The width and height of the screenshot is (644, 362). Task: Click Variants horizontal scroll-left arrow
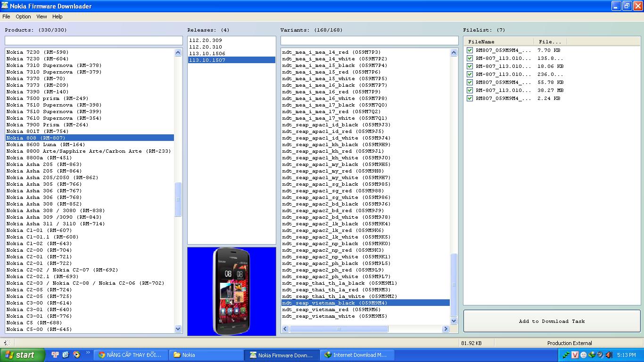tap(285, 329)
